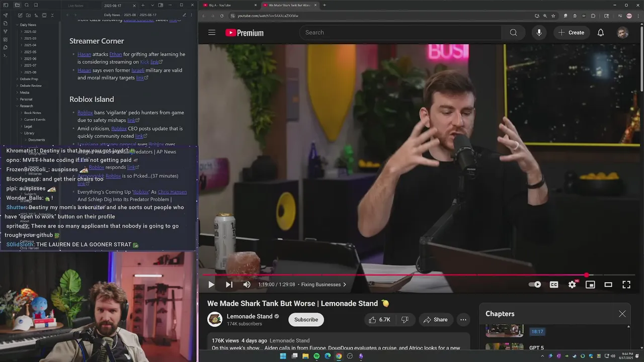Image resolution: width=644 pixels, height=362 pixels.
Task: Mute the video volume
Action: [x=247, y=285]
